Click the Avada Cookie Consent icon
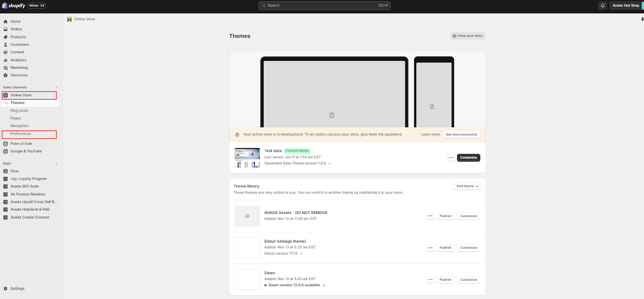This screenshot has height=299, width=644. (x=6, y=218)
